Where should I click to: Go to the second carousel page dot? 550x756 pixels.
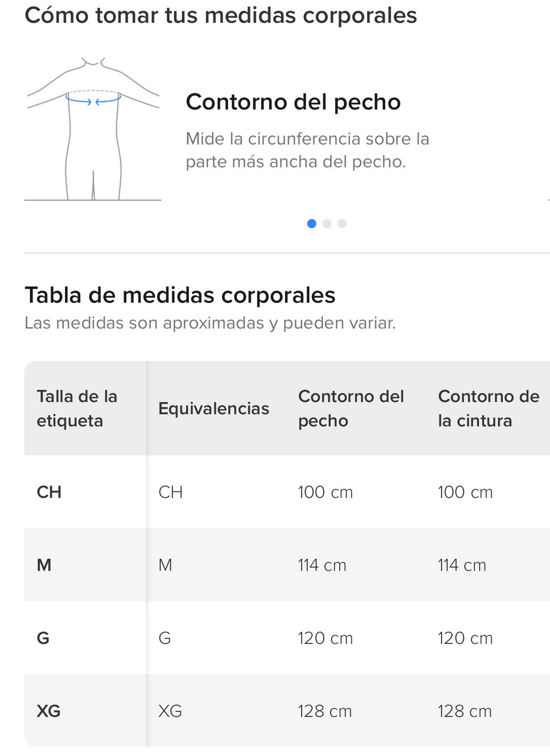point(327,224)
